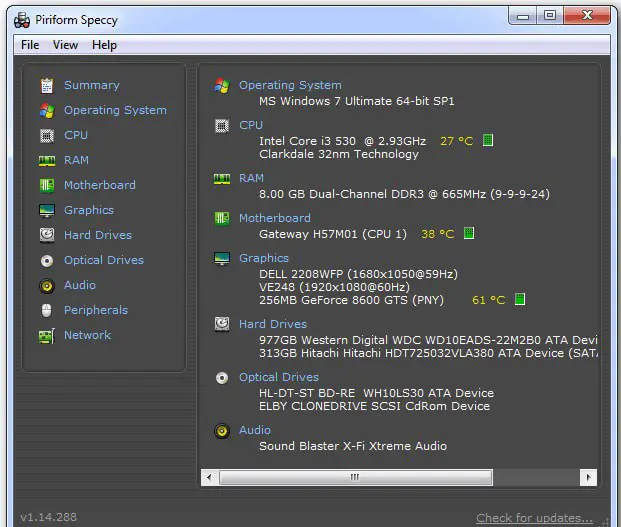
Task: Open the CPU section from sidebar
Action: click(76, 135)
